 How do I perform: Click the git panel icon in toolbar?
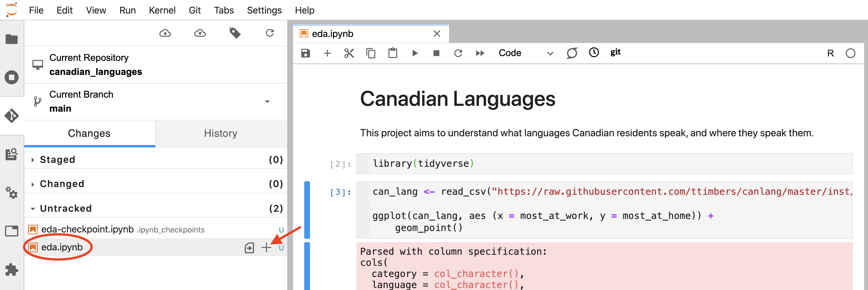tap(616, 52)
